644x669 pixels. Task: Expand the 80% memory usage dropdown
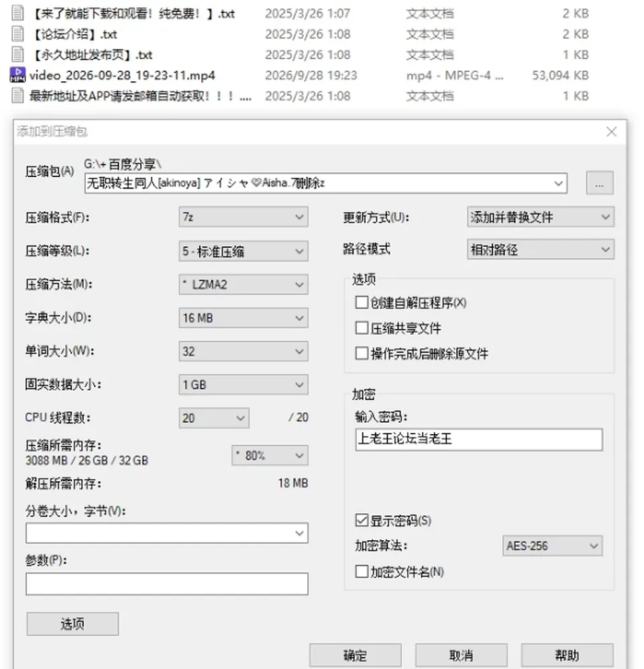pyautogui.click(x=270, y=456)
